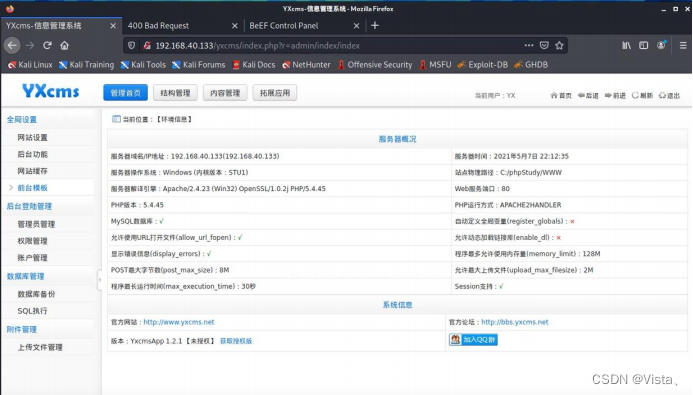Reload the current page
The width and height of the screenshot is (693, 395).
[47, 45]
